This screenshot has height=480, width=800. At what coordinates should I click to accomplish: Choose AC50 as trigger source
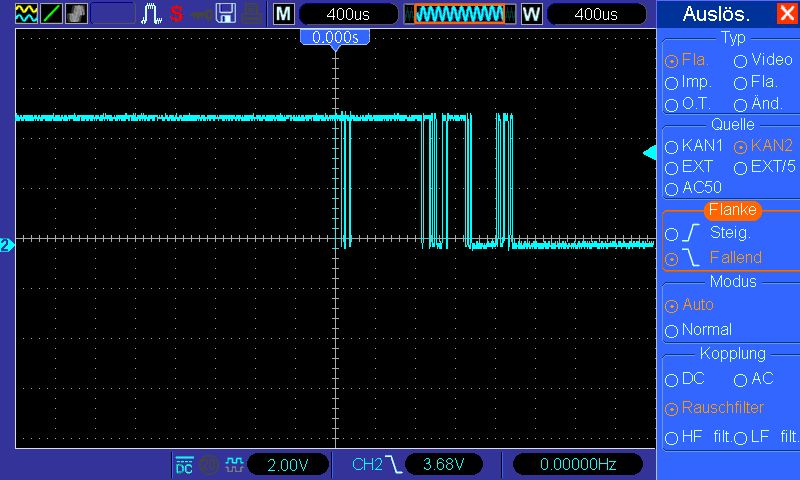[693, 188]
